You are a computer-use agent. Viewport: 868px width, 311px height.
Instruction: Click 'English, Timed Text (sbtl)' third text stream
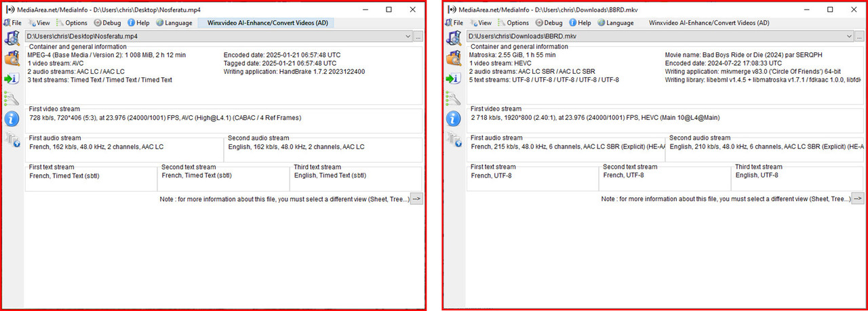tap(330, 175)
